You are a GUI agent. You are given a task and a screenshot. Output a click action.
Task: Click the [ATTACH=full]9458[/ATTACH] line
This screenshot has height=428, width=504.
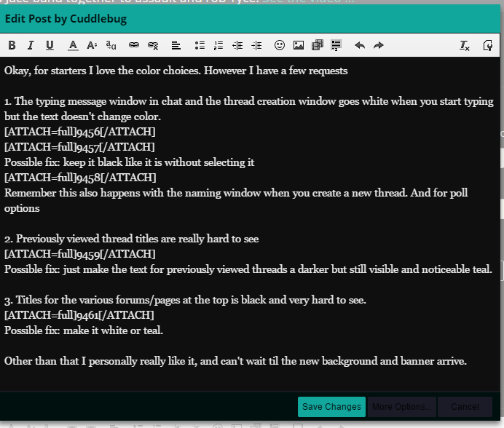pyautogui.click(x=80, y=178)
